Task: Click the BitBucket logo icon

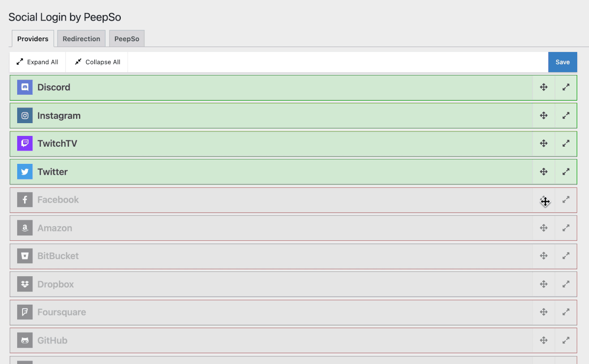Action: point(25,256)
